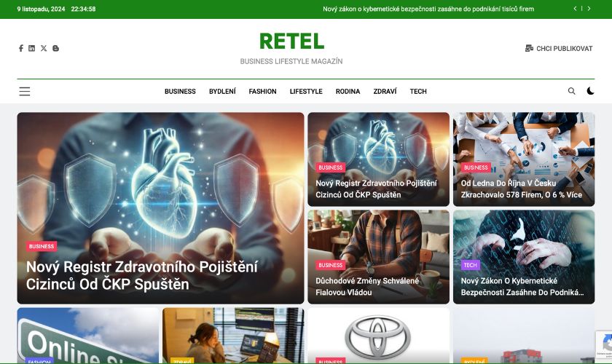Open the Důchodové Změny Schválené article

[367, 286]
